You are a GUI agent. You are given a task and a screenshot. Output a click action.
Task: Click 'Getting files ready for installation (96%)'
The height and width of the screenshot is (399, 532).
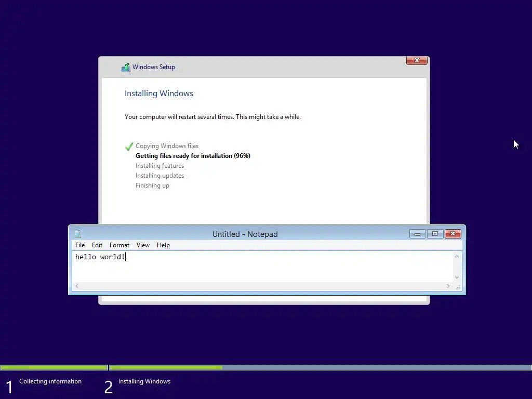[193, 156]
